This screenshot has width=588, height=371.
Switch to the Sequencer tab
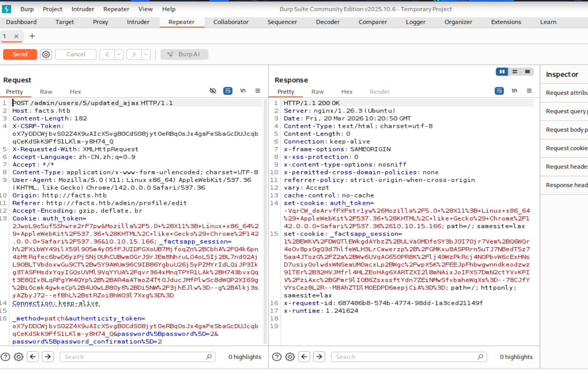point(282,22)
